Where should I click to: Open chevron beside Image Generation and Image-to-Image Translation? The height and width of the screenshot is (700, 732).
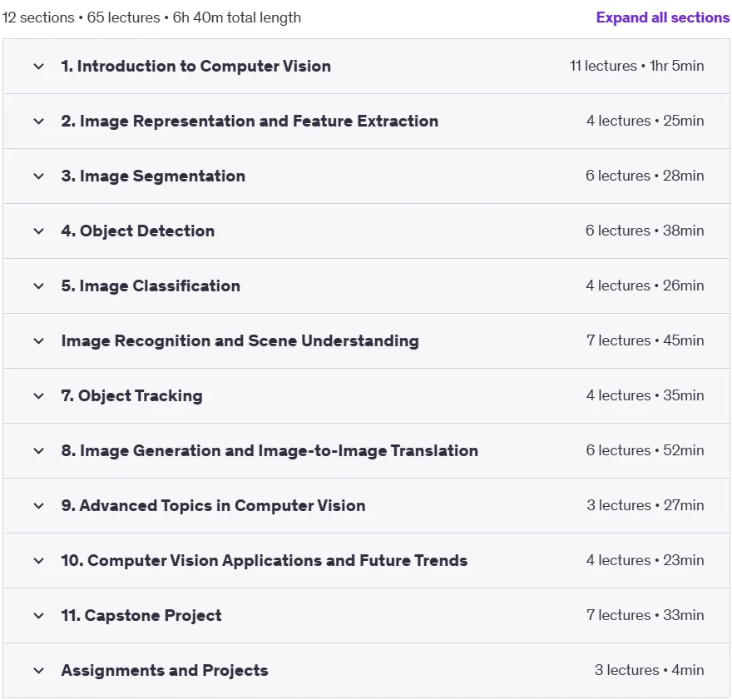tap(39, 451)
